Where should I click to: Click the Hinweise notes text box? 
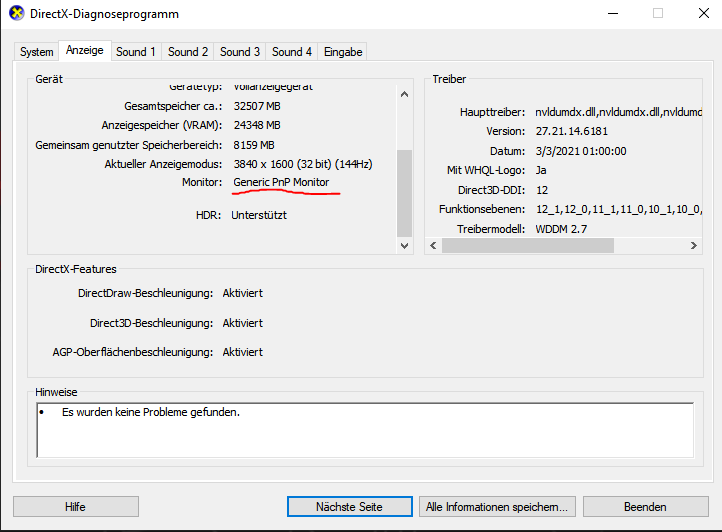pyautogui.click(x=365, y=430)
